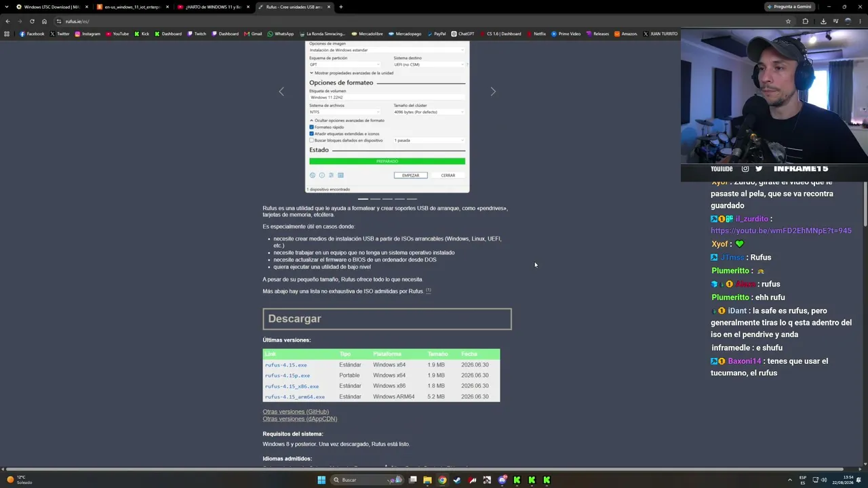The width and height of the screenshot is (868, 488).
Task: Click the CERRAR button in Rufus screenshot
Action: pos(448,176)
